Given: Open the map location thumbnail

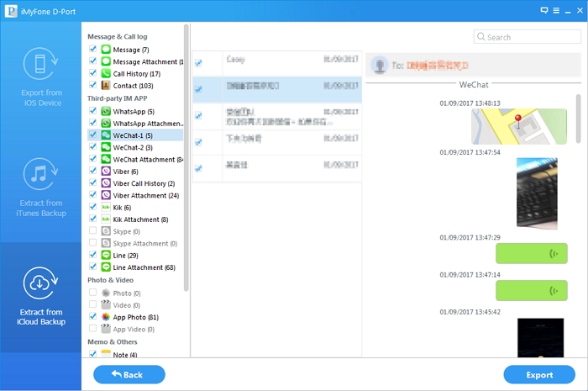Looking at the screenshot, I should tap(519, 126).
